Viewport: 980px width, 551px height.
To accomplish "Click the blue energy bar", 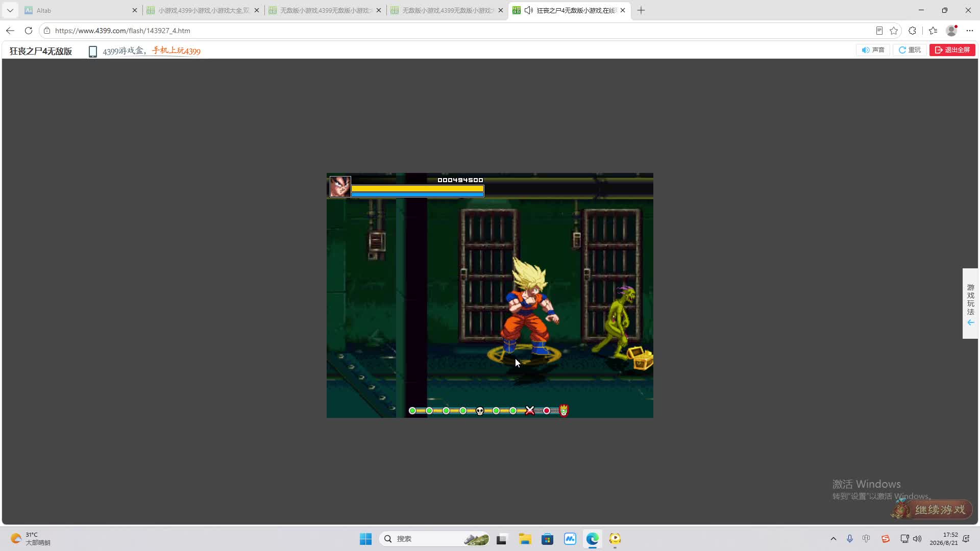I will [x=418, y=194].
